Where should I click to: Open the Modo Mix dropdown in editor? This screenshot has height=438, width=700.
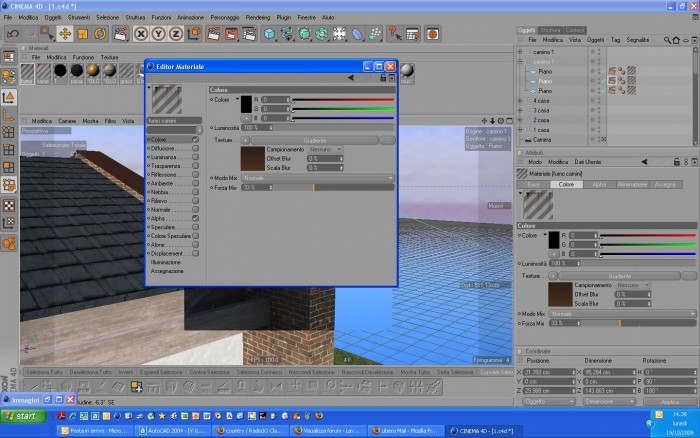(x=318, y=178)
